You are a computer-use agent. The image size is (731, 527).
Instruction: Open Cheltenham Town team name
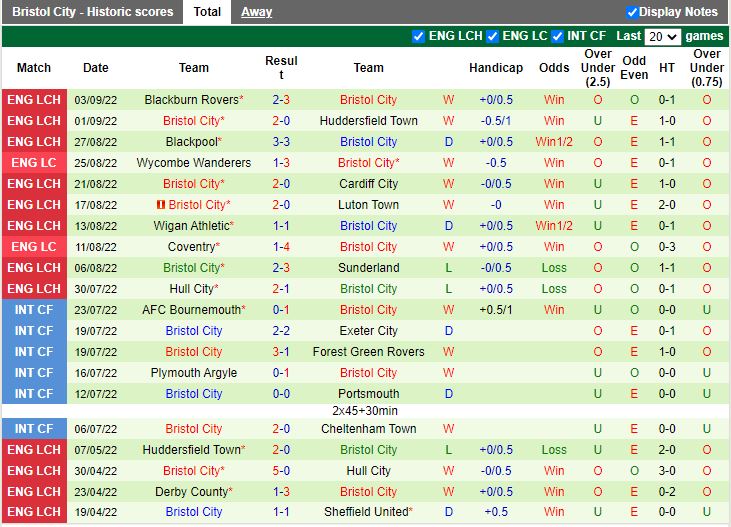[x=368, y=429]
